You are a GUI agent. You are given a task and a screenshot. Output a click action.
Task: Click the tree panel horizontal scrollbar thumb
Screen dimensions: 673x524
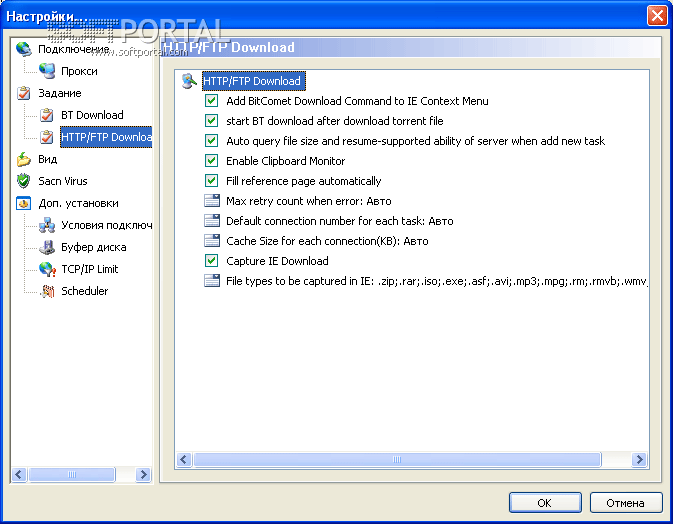tap(72, 474)
